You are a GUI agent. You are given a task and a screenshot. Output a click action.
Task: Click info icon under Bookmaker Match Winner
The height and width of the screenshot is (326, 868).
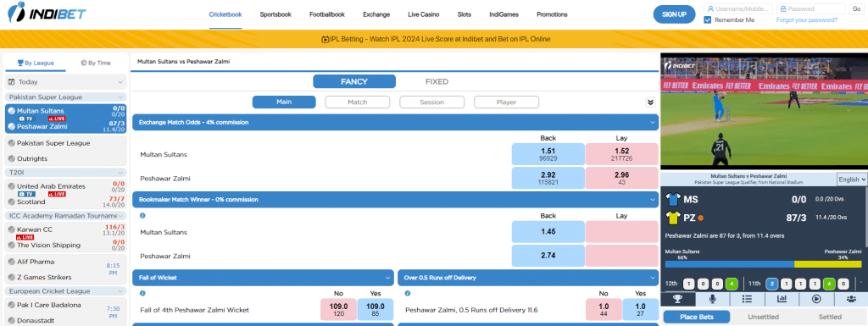tap(142, 216)
